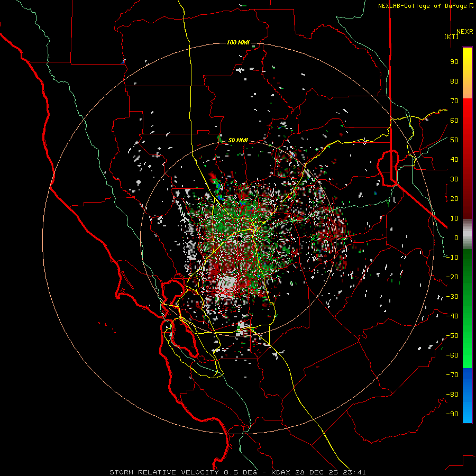
Task: Click the 20 value on the velocity scale
Action: (454, 199)
